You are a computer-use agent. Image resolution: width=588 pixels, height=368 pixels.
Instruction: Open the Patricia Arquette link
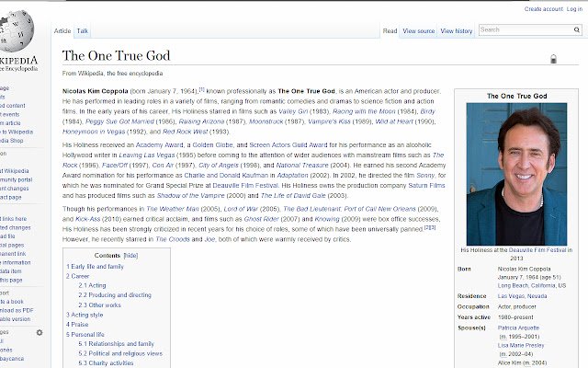coord(518,328)
